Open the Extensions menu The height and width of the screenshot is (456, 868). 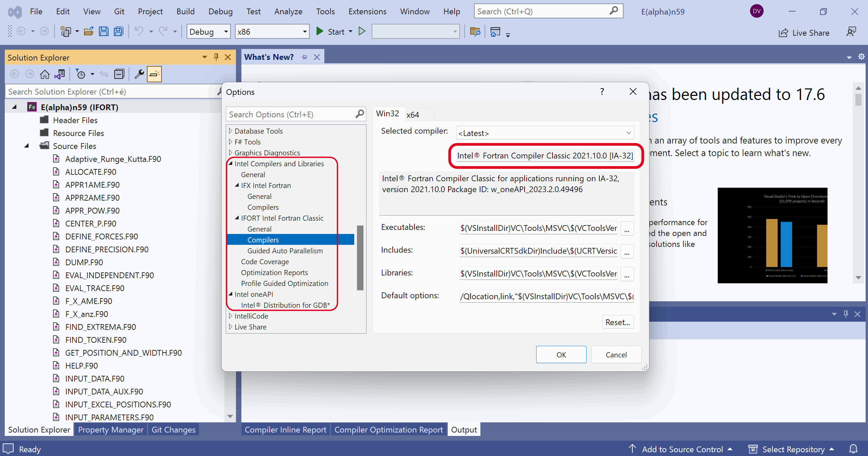tap(367, 12)
